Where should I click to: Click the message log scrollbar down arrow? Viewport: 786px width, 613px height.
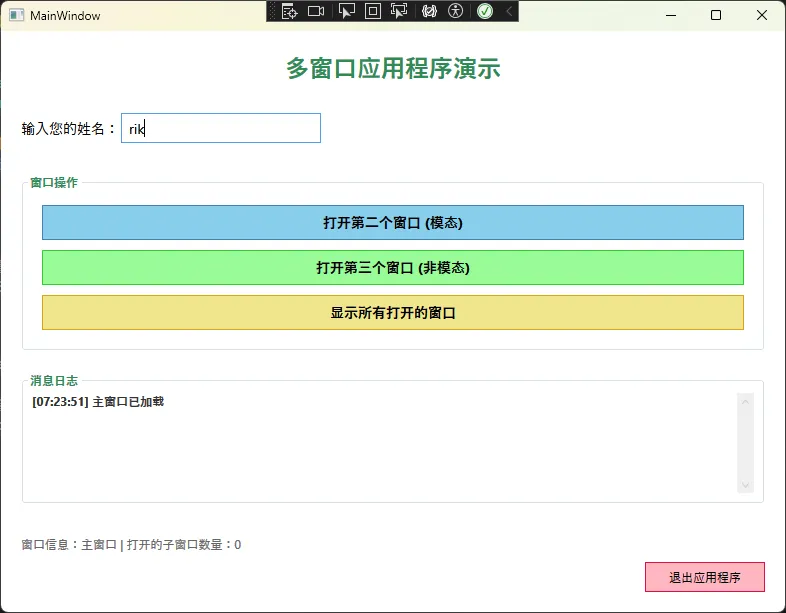[x=745, y=484]
